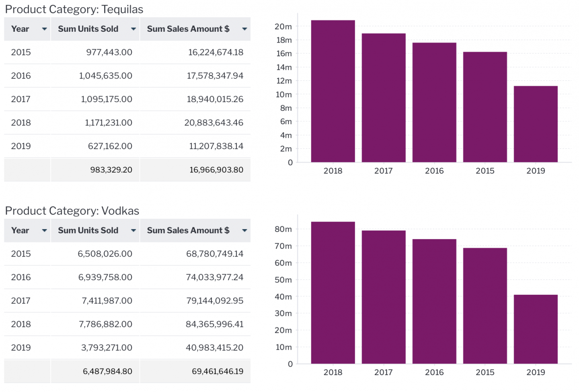Screen dimensions: 579x392
Task: Click the Product Category: Tequilas heading
Action: (74, 9)
